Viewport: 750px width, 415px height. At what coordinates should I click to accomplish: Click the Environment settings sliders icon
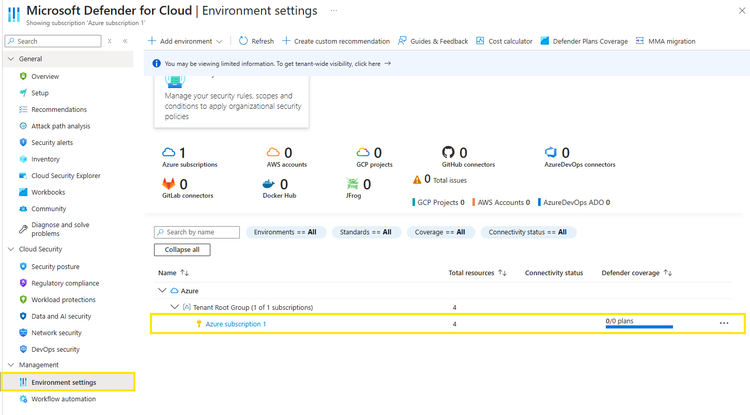tap(23, 382)
